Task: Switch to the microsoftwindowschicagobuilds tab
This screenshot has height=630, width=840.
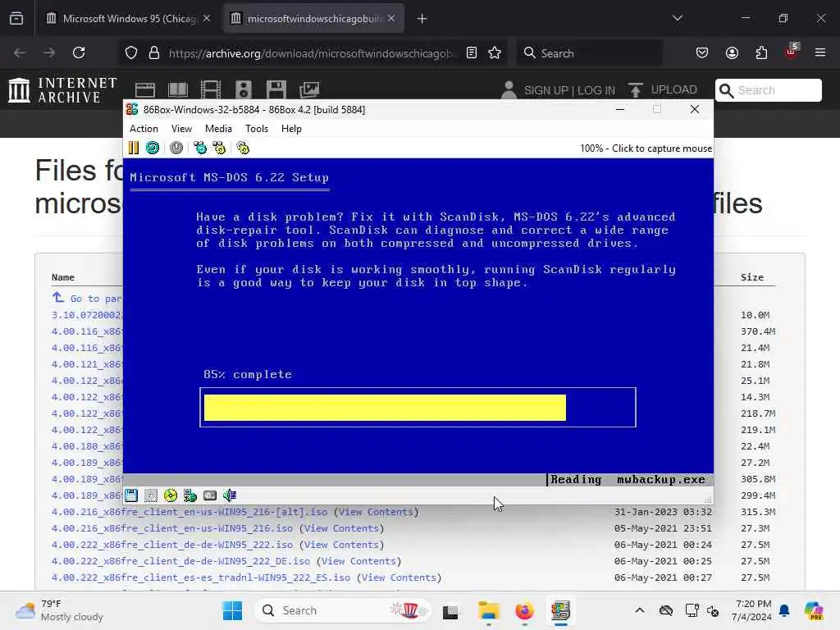Action: (x=313, y=18)
